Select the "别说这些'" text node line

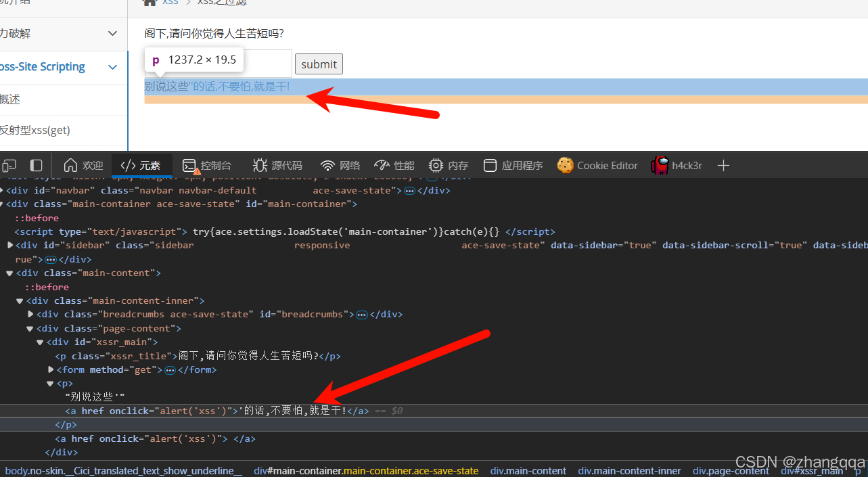pyautogui.click(x=95, y=397)
